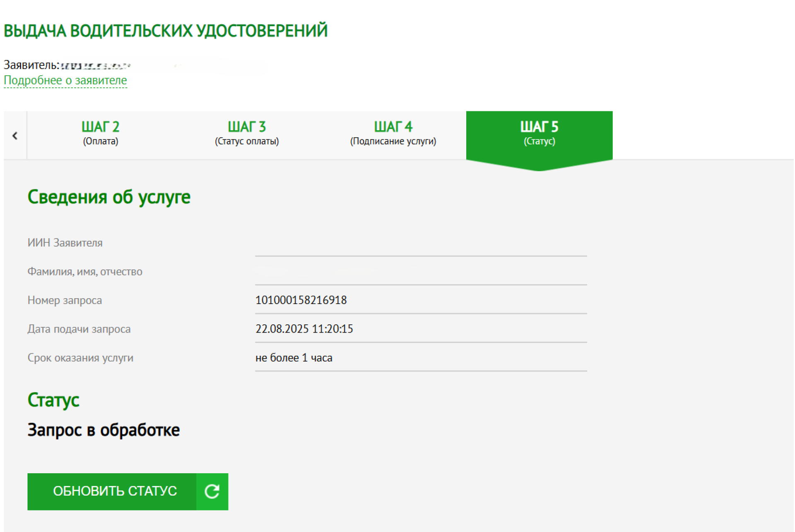Image resolution: width=795 pixels, height=532 pixels.
Task: Select active ШАГ 5 Статус tab
Action: (x=539, y=133)
